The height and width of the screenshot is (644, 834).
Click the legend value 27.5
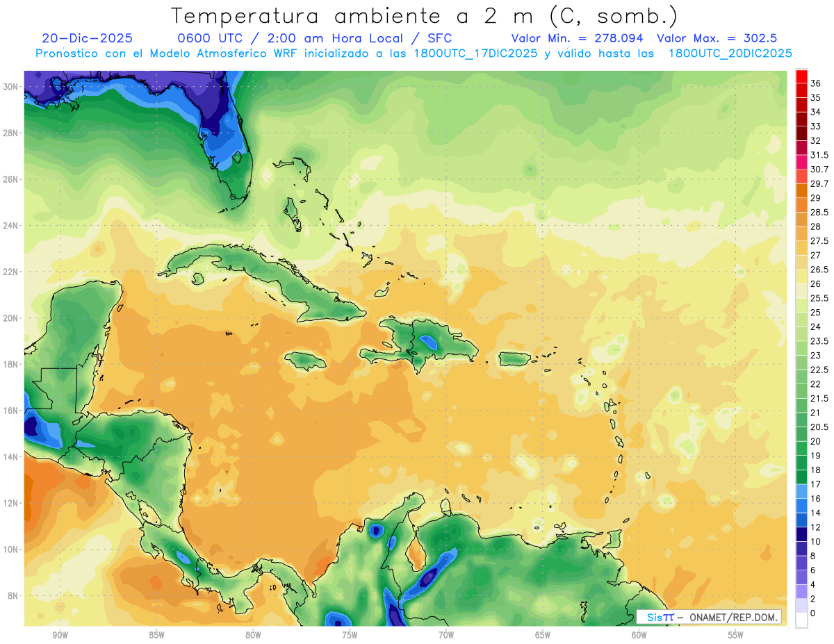(819, 241)
